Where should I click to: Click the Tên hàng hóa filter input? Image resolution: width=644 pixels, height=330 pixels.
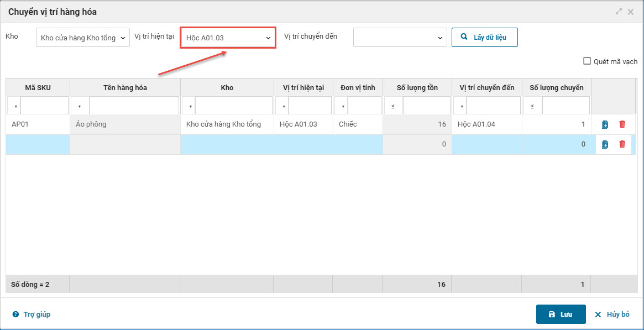click(134, 106)
